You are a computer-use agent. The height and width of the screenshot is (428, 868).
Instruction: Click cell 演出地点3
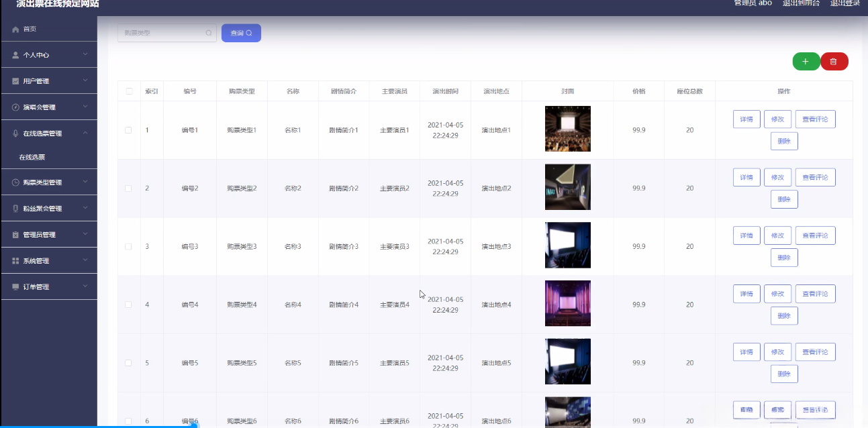(496, 247)
